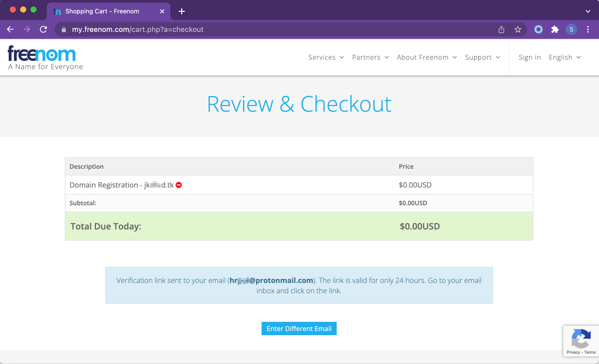
Task: Click the Sign in link
Action: point(529,57)
